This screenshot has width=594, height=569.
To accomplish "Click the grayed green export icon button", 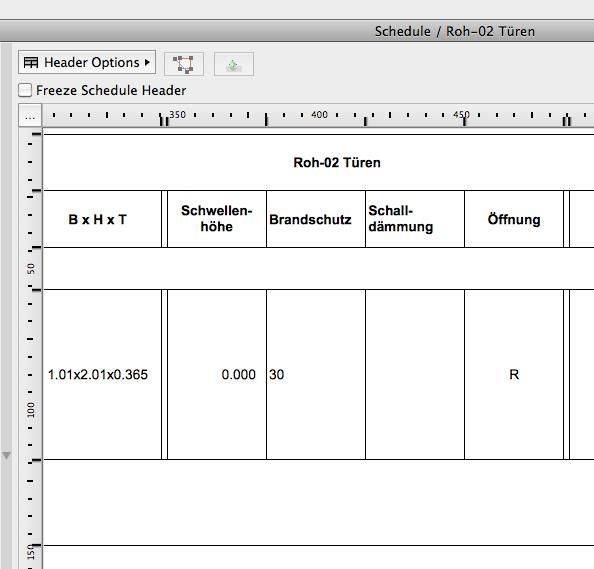I will click(x=234, y=64).
